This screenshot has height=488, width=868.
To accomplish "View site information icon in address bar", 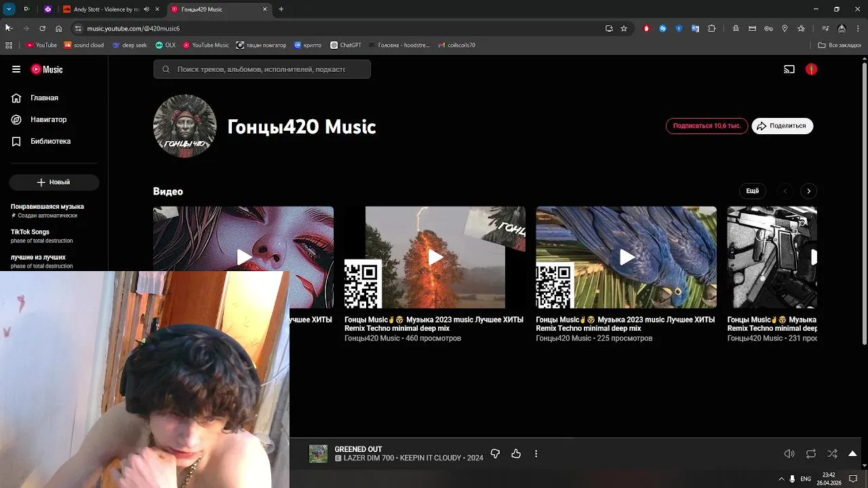I will (78, 28).
